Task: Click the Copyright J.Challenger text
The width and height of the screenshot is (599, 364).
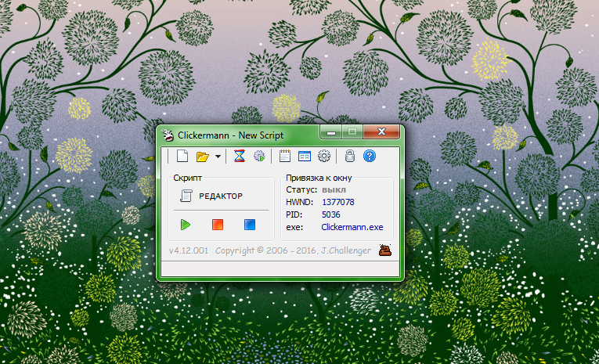Action: tap(293, 250)
